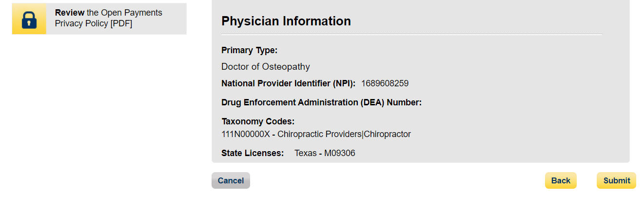The height and width of the screenshot is (198, 644).
Task: Click the yellow padlock privacy icon
Action: (x=29, y=19)
